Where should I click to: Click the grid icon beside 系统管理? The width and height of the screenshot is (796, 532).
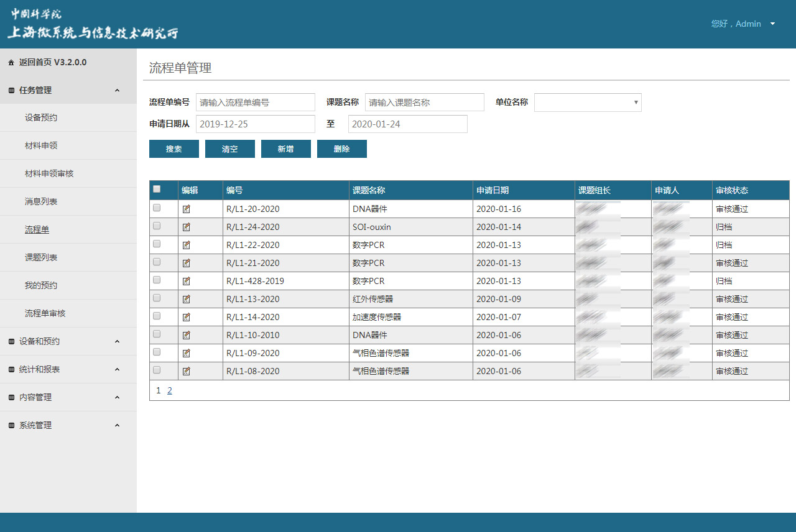11,426
